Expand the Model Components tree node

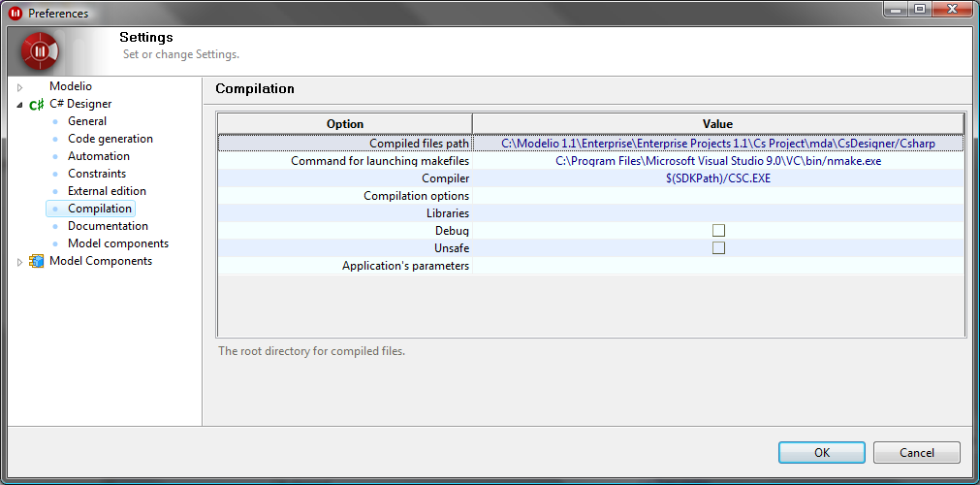click(20, 262)
